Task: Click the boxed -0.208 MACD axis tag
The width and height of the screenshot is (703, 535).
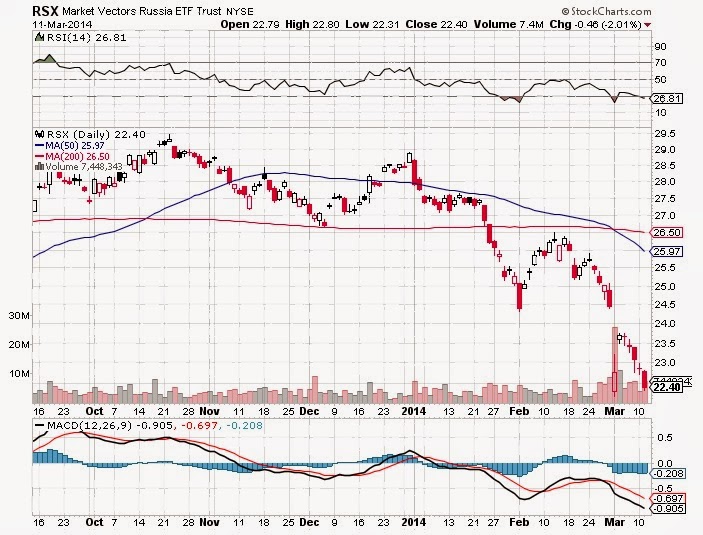Action: [668, 474]
